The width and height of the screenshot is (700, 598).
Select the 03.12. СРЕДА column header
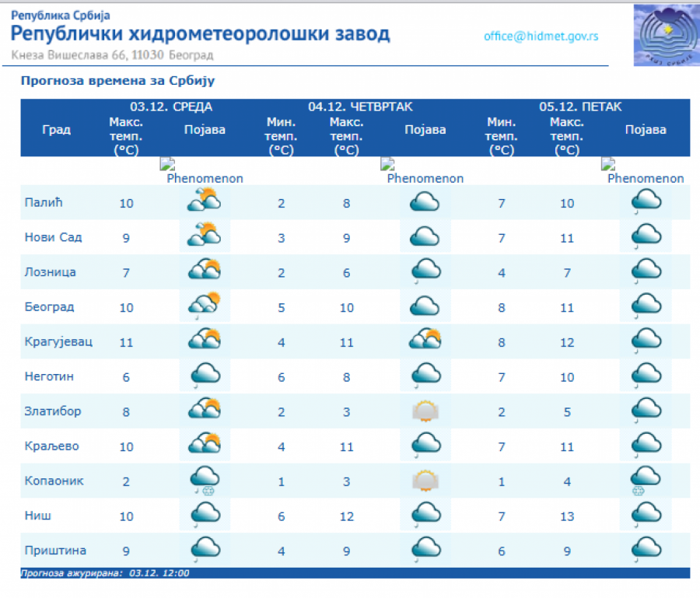(x=170, y=107)
